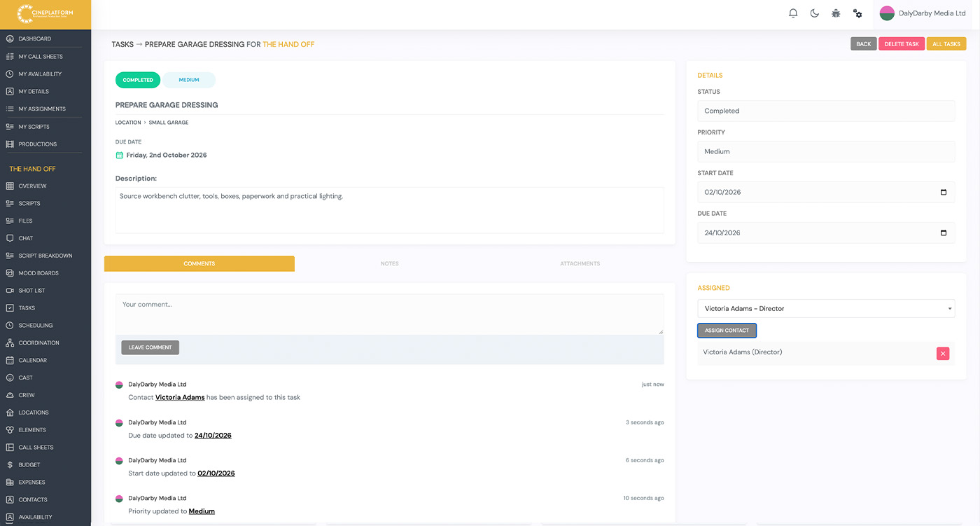This screenshot has height=526, width=980.
Task: Click the Calendar sidebar icon
Action: pos(10,361)
